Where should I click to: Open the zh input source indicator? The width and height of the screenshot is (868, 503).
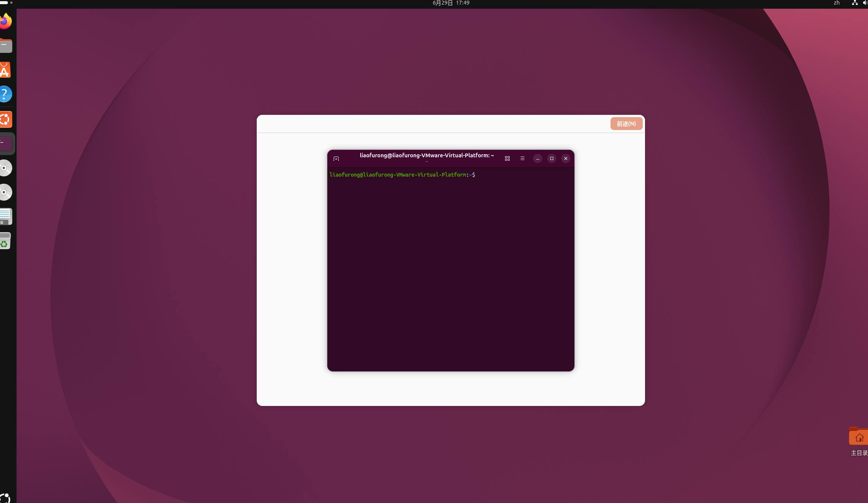tap(837, 3)
